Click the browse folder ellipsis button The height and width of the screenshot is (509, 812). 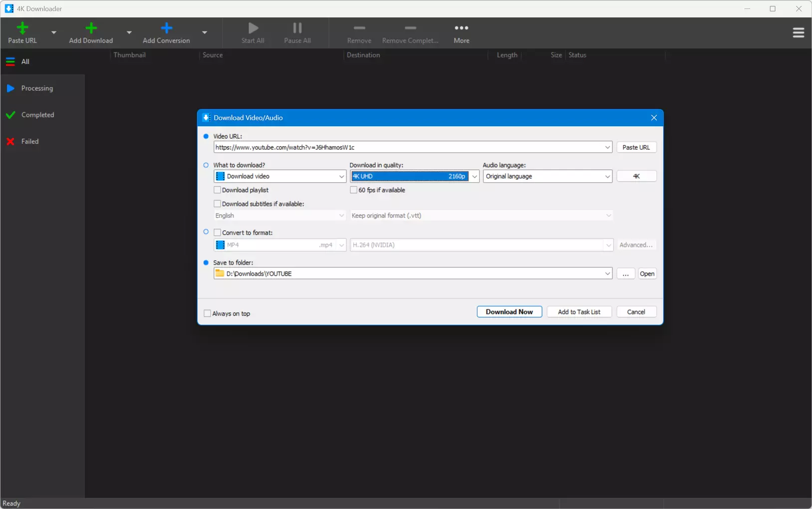pyautogui.click(x=625, y=274)
